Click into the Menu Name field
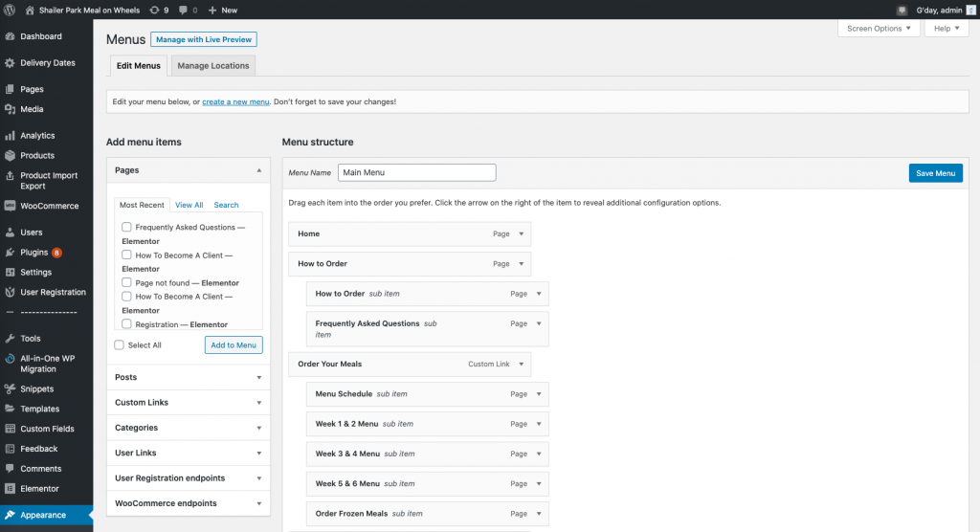The width and height of the screenshot is (980, 532). click(417, 172)
